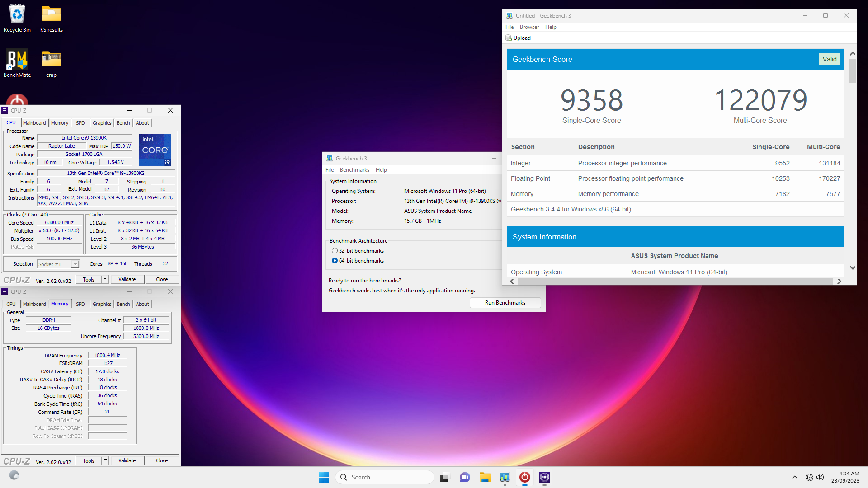The image size is (868, 488).
Task: Open File Explorer from the taskbar
Action: [485, 477]
